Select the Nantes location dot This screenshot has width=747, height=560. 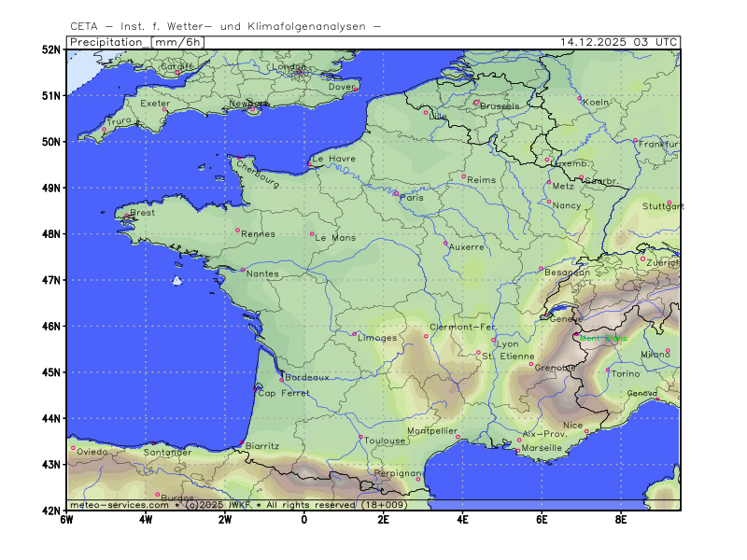coord(242,271)
